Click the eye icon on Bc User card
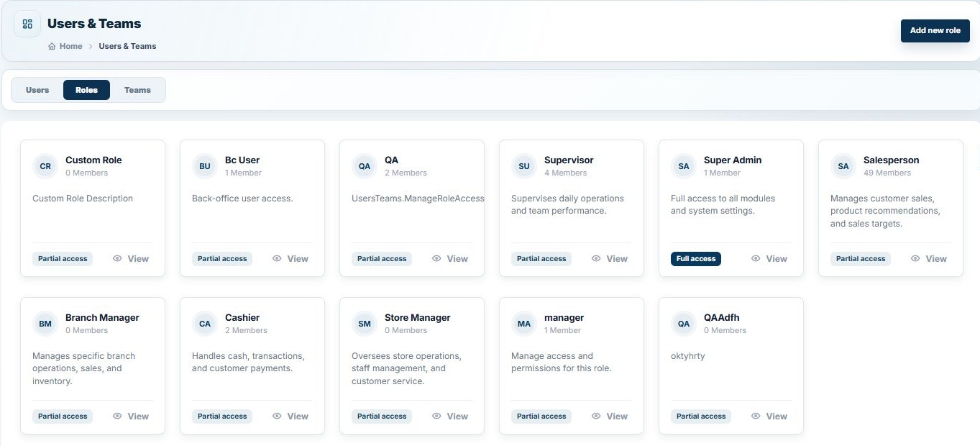Screen dimensions: 980x446 pos(277,258)
